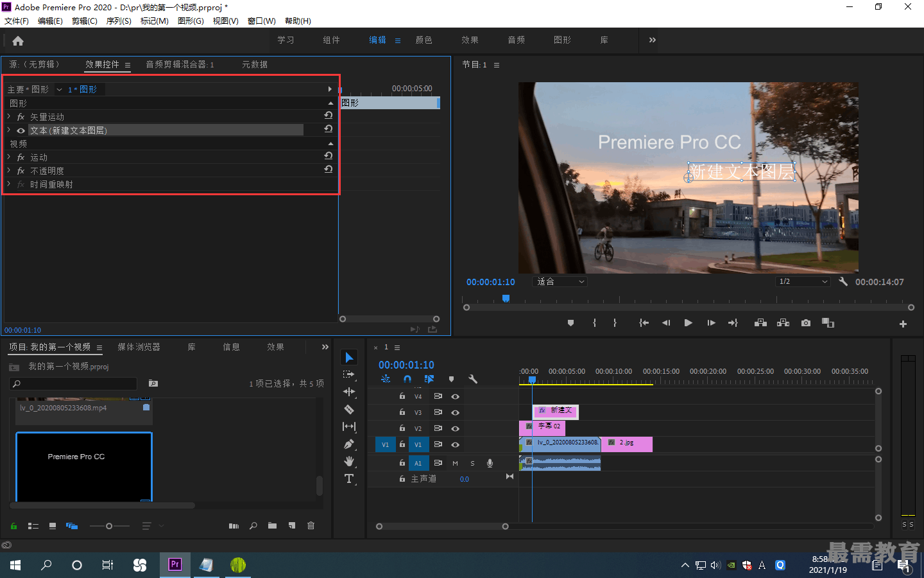Select the Hand tool

349,461
